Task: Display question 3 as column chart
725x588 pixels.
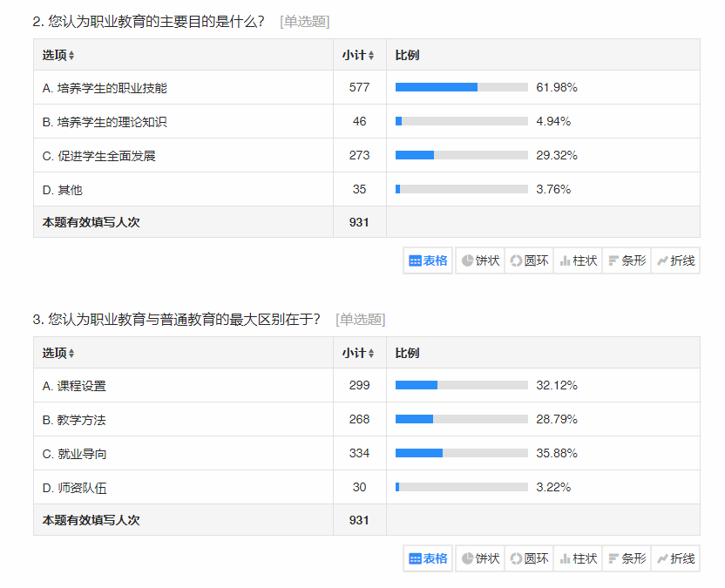Action: coord(578,558)
